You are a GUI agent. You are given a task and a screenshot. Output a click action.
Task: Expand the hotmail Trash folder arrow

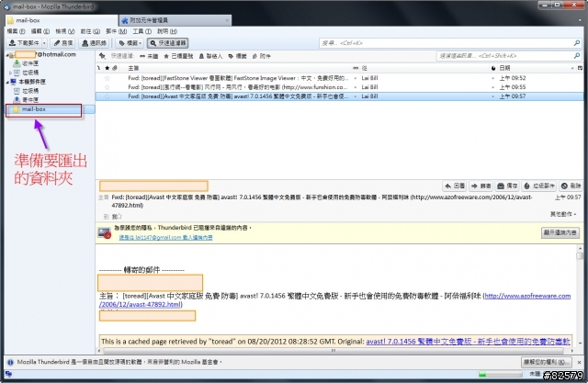click(10, 73)
